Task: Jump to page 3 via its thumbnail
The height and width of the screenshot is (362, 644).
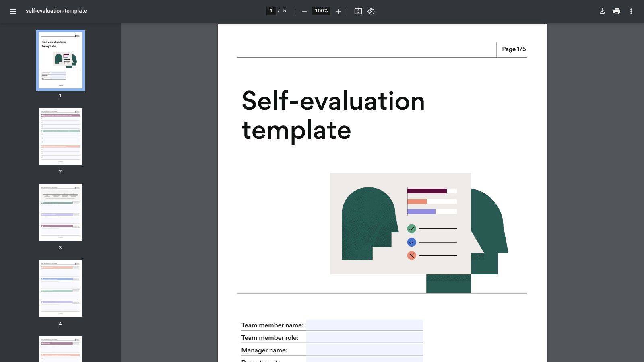Action: point(60,212)
